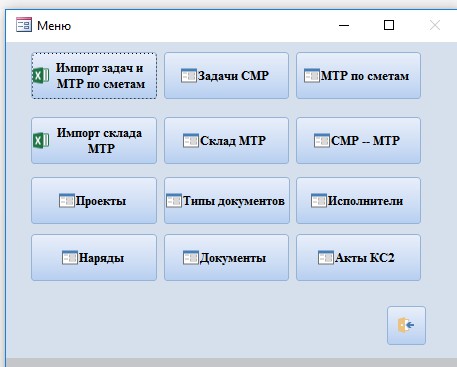Maximize the Меню window
The height and width of the screenshot is (367, 457).
tap(389, 25)
